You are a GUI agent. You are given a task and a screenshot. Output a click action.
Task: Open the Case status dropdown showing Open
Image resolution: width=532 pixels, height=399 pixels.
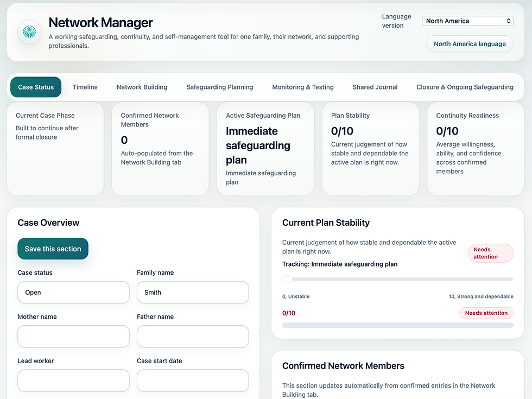coord(73,292)
